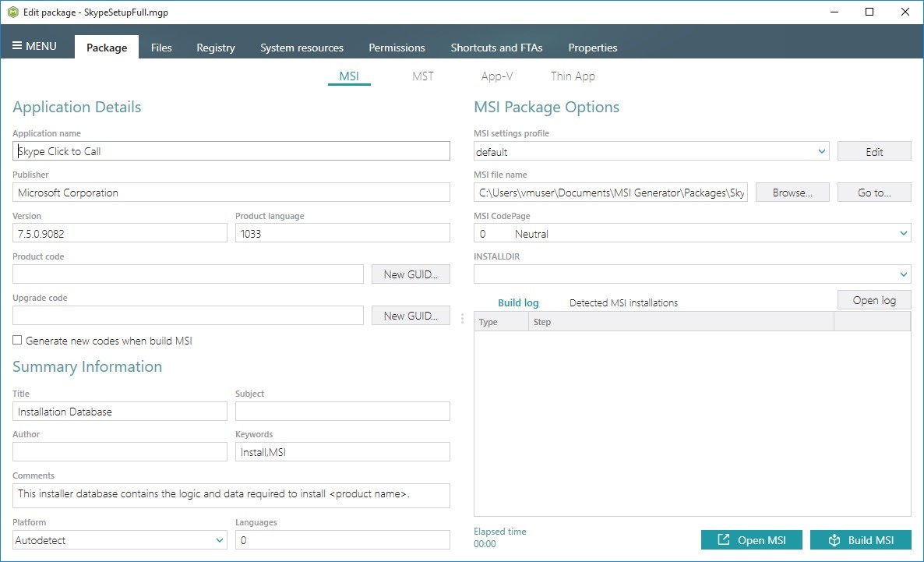924x562 pixels.
Task: Click the Upgrade code field
Action: (x=188, y=316)
